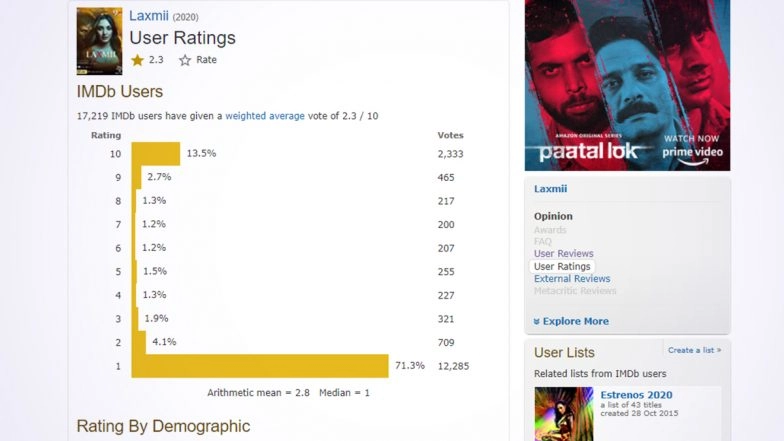Viewport: 784px width, 441px height.
Task: Open the Laxmii movie poster thumbnail
Action: (x=99, y=41)
